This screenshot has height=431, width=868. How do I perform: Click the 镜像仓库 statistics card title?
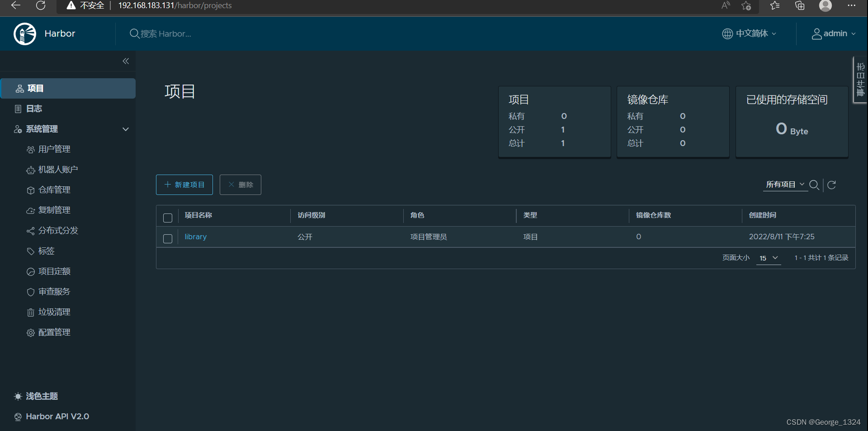tap(647, 99)
